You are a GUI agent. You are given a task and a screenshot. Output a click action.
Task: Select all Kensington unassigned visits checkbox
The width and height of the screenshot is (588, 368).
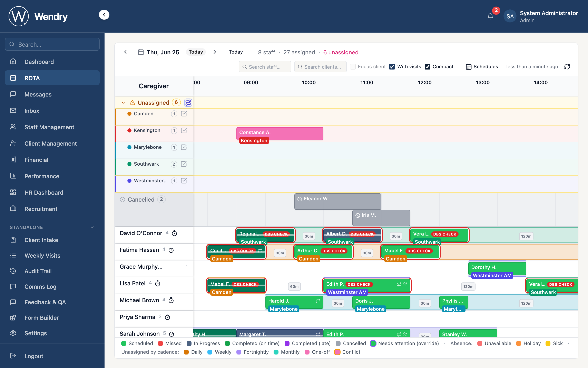[184, 130]
